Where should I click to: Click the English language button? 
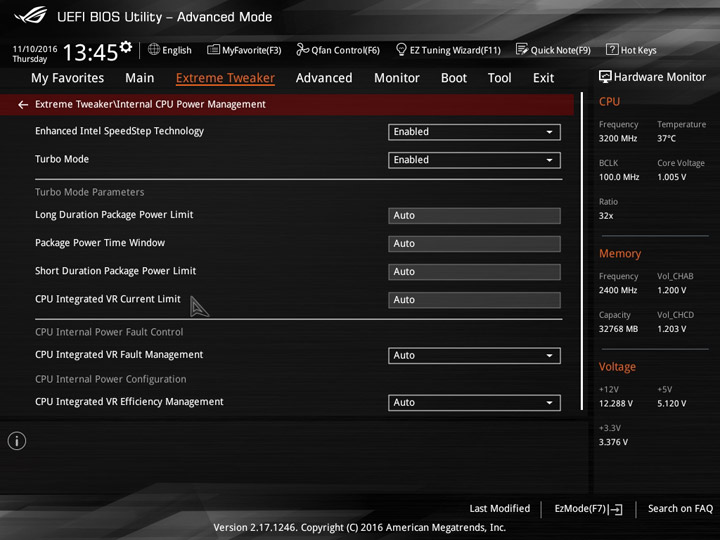tap(177, 50)
